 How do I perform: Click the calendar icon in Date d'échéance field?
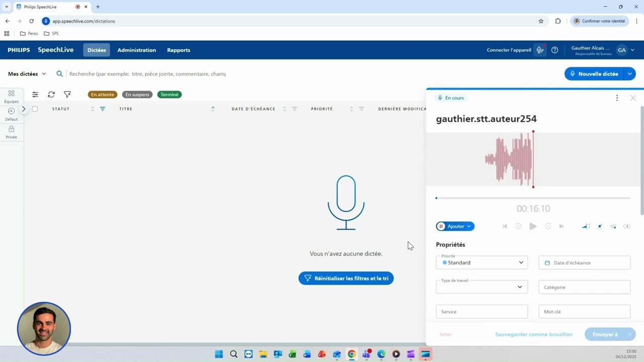(x=547, y=263)
